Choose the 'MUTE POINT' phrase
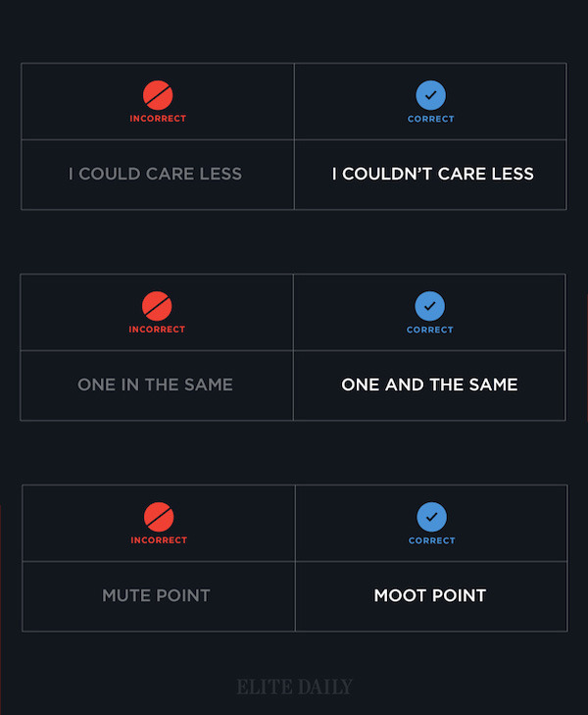This screenshot has width=588, height=715. click(156, 595)
